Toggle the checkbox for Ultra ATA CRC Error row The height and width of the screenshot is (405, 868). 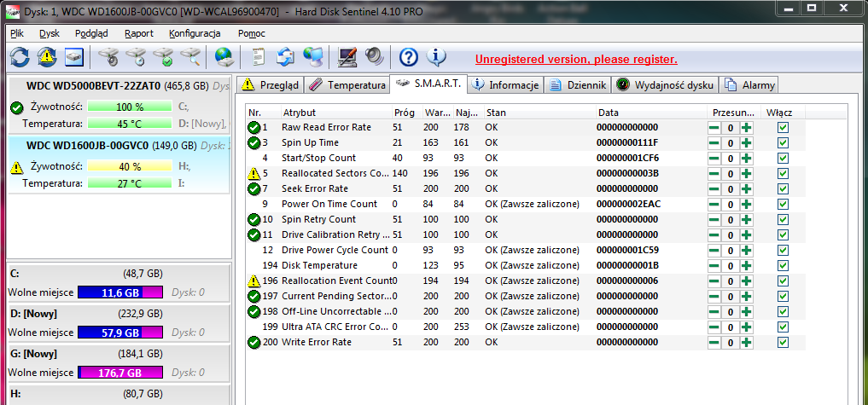(x=783, y=327)
